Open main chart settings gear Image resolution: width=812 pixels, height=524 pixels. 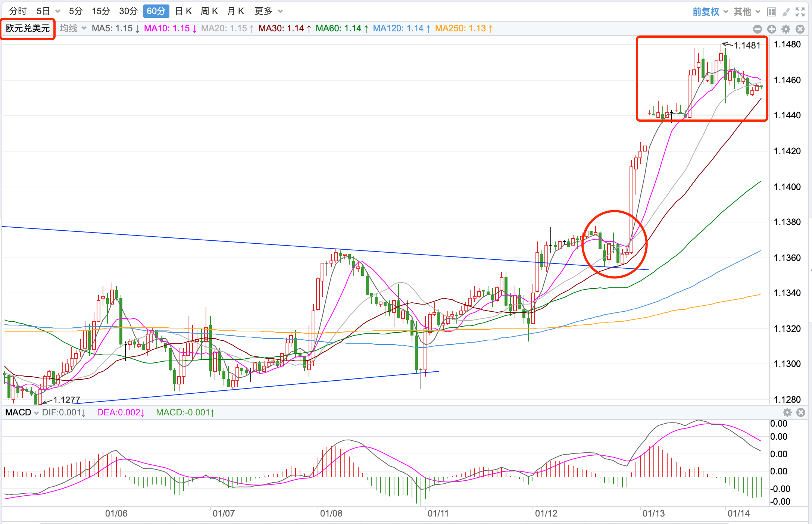[786, 29]
